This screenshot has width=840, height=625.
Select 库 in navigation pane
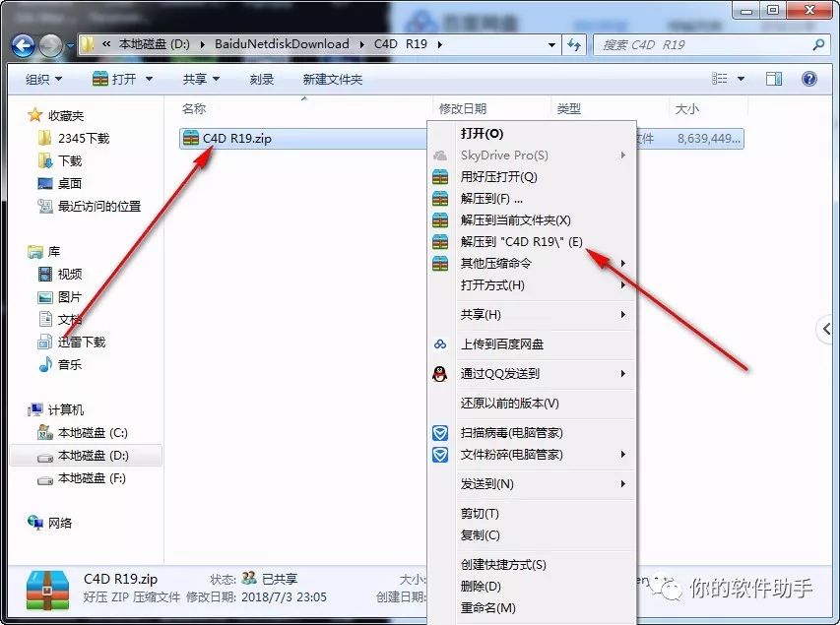(44, 251)
